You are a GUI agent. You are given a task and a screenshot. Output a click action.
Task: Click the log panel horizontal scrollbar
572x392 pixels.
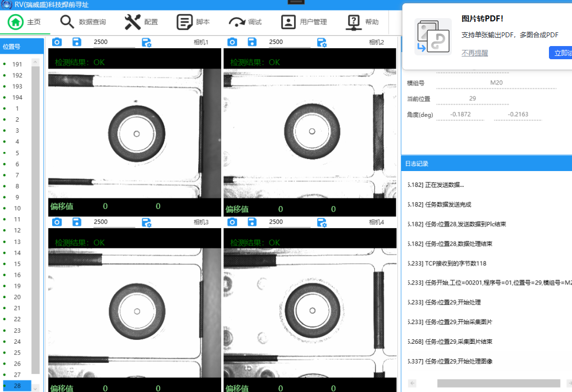tap(498, 383)
